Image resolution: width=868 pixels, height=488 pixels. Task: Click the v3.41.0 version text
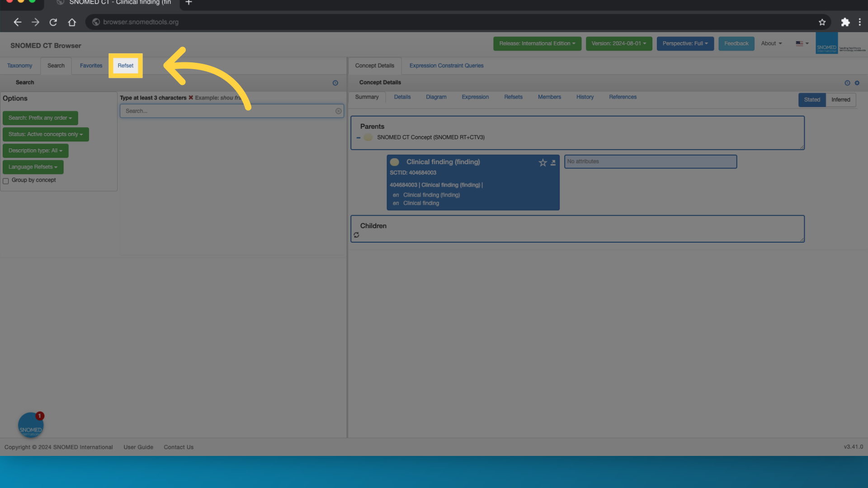(x=853, y=447)
